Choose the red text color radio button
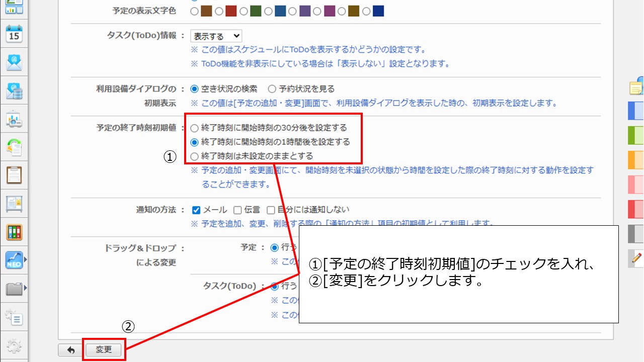Viewport: 644px width, 362px height. (219, 11)
